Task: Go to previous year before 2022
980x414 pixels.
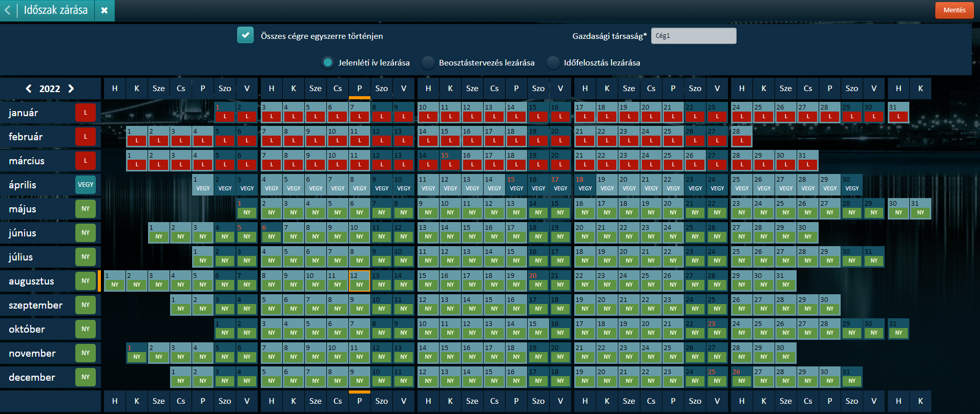Action: [29, 89]
